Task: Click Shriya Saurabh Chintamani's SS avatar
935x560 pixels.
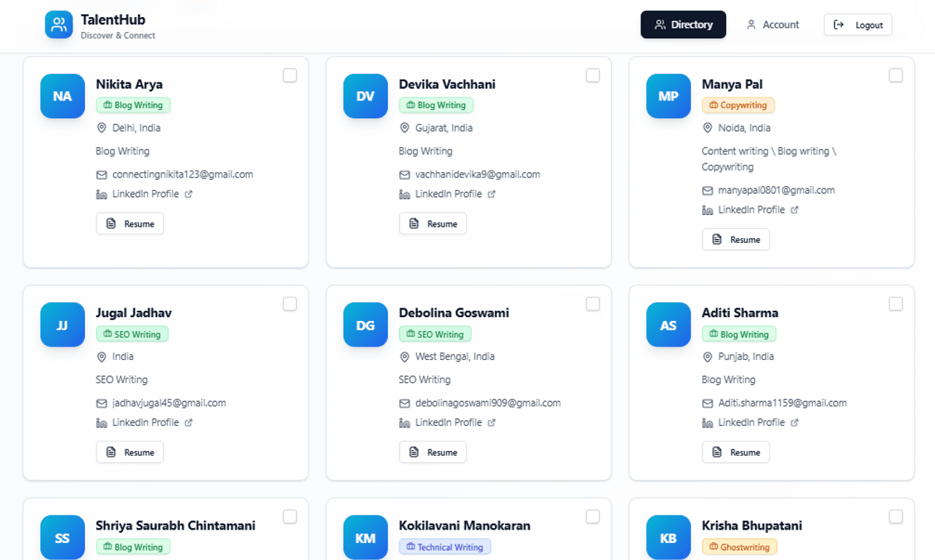Action: point(62,537)
